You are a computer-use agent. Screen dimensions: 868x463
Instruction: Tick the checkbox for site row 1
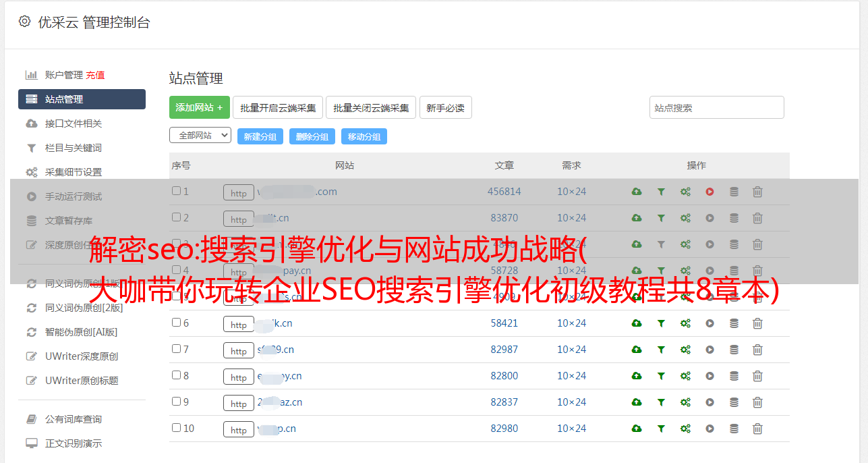tap(176, 191)
